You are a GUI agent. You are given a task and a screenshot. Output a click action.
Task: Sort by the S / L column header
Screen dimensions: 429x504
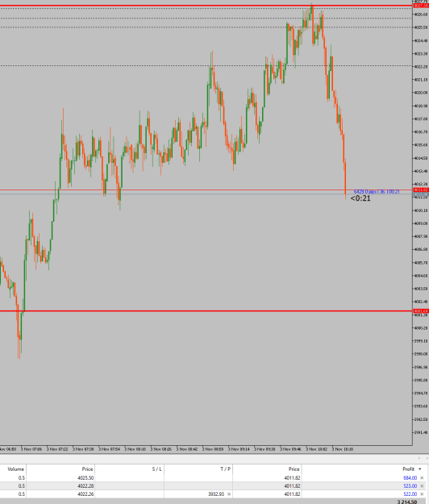click(x=156, y=469)
